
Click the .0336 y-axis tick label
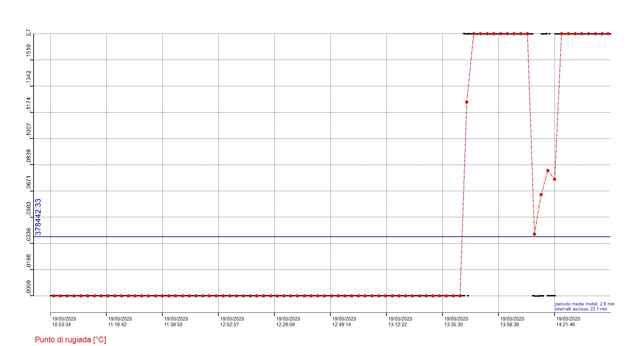click(x=29, y=235)
